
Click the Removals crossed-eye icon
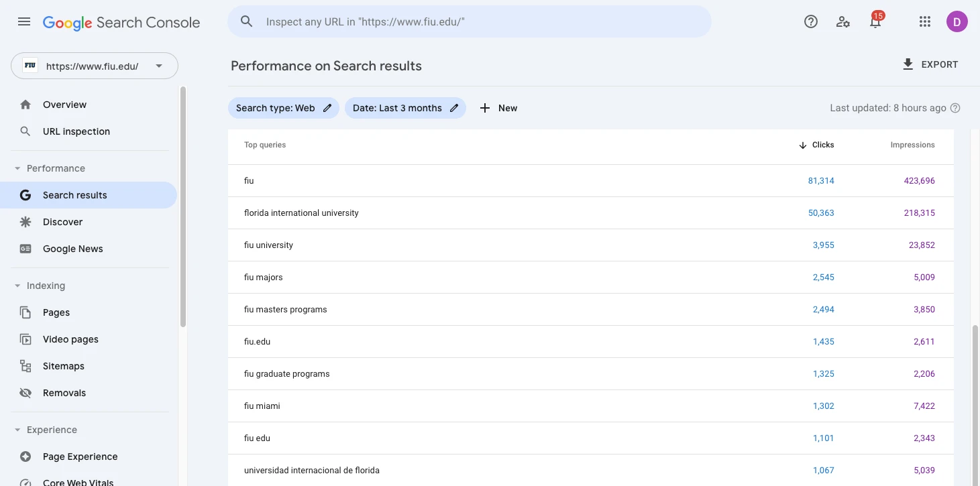coord(25,393)
